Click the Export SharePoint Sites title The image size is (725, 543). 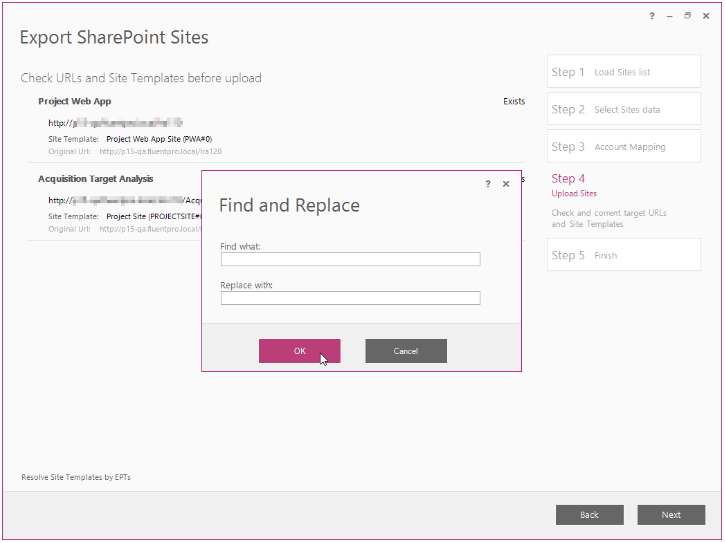point(114,37)
